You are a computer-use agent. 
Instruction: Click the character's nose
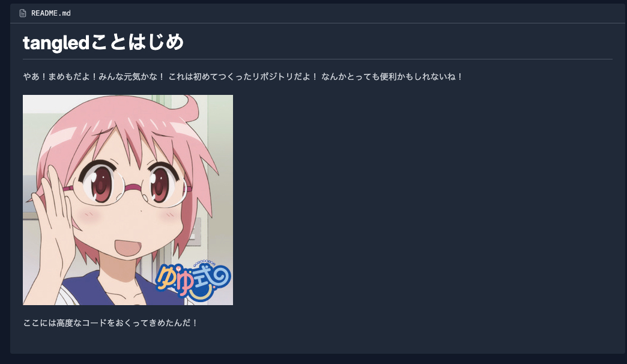(x=141, y=210)
